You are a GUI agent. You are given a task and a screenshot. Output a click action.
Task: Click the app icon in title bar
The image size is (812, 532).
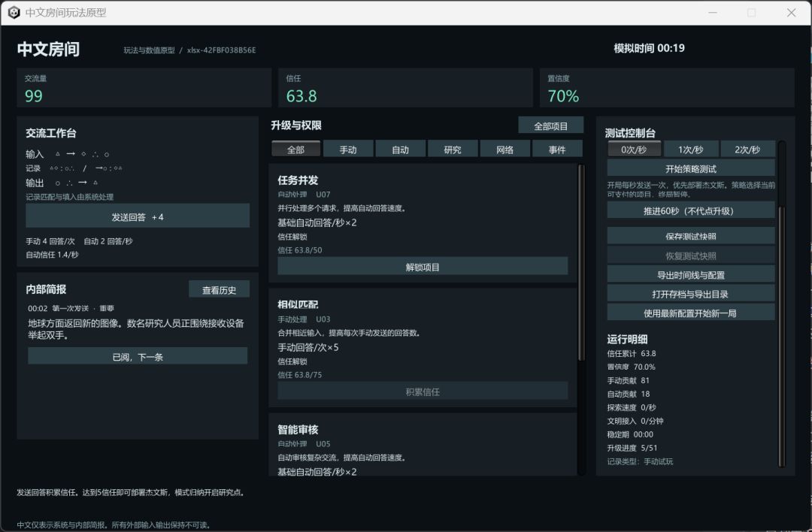tap(14, 13)
